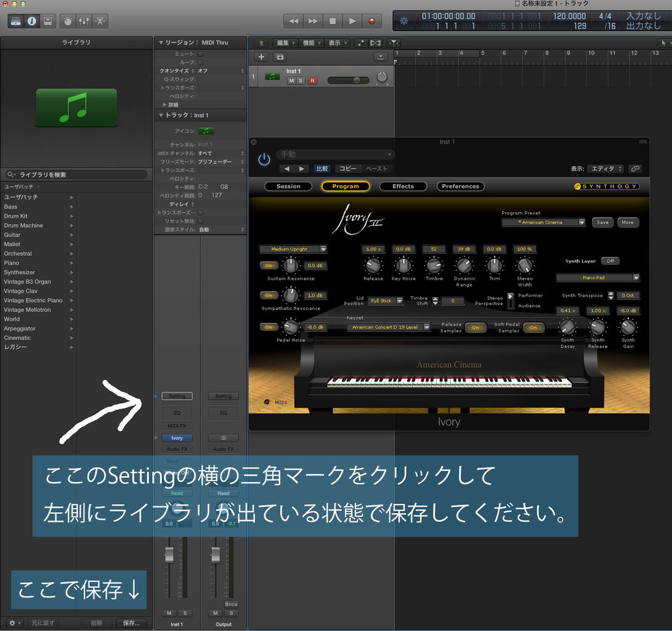Open the Medium Upright dropdown

(x=293, y=249)
